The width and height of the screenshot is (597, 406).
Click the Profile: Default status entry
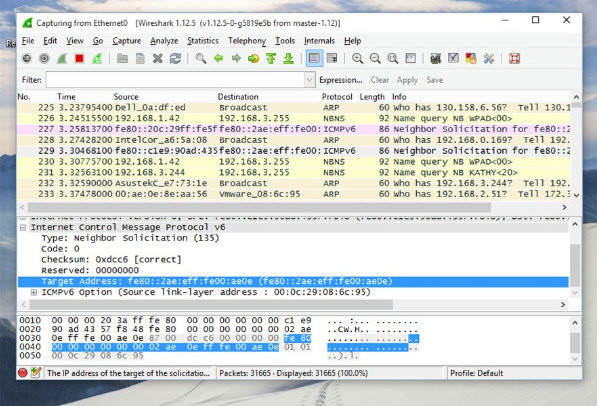[x=476, y=373]
